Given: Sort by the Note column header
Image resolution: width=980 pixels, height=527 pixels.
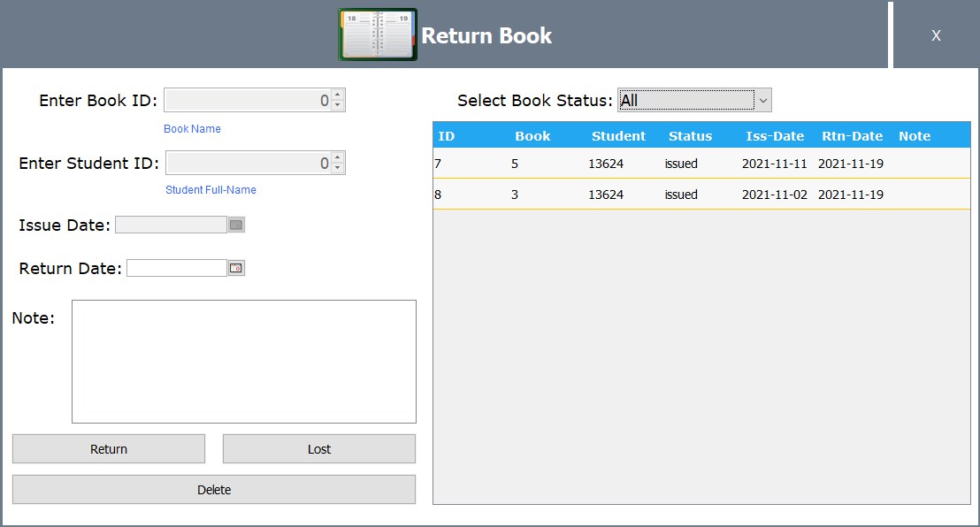Looking at the screenshot, I should [915, 135].
